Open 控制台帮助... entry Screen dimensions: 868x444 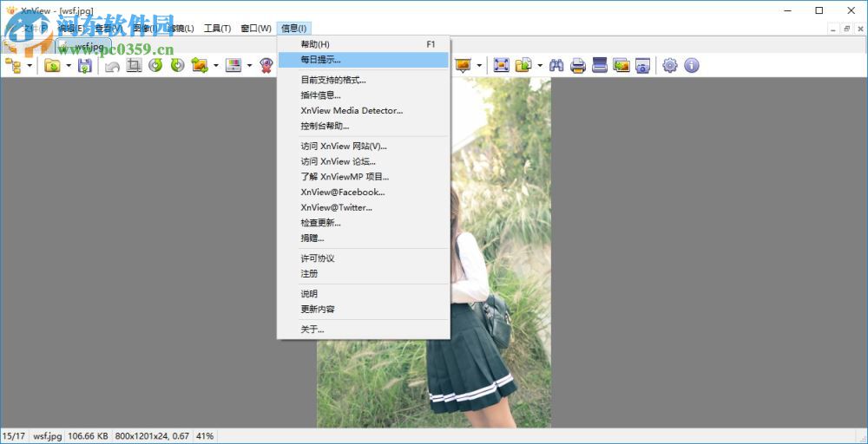tap(363, 126)
